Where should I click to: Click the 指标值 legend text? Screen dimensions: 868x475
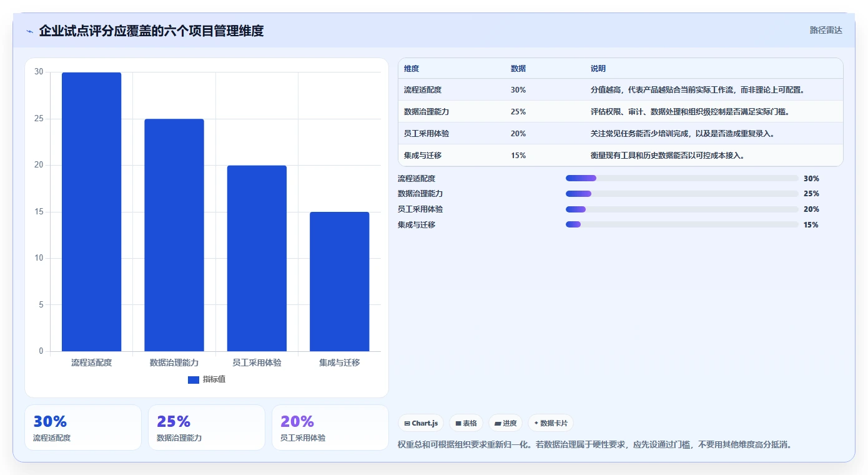pos(214,380)
